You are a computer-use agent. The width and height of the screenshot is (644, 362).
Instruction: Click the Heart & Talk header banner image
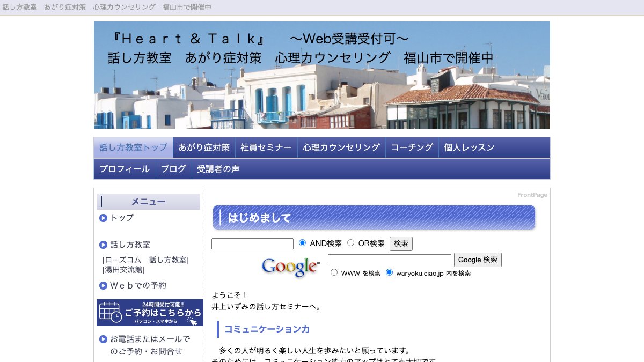[322, 75]
